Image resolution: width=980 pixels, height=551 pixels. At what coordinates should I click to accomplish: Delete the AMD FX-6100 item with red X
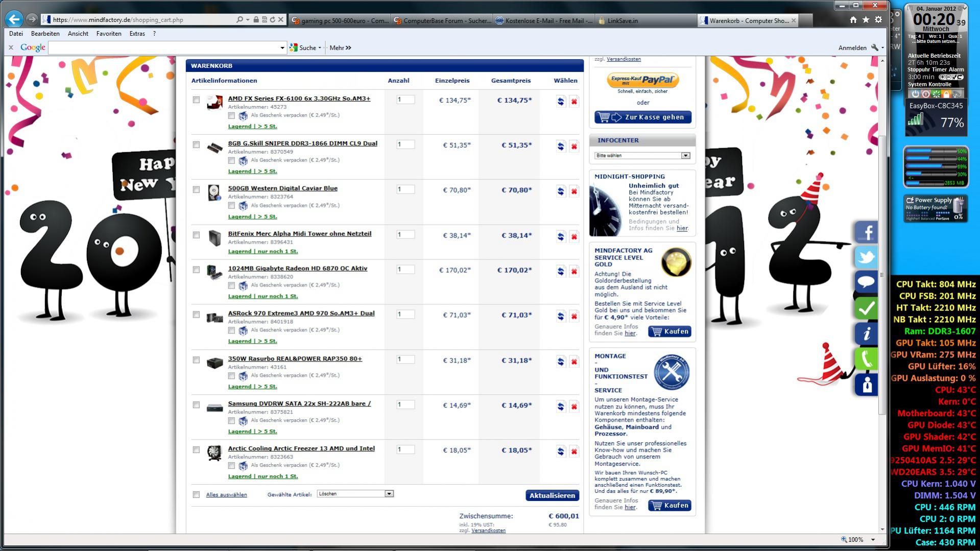[x=574, y=101]
